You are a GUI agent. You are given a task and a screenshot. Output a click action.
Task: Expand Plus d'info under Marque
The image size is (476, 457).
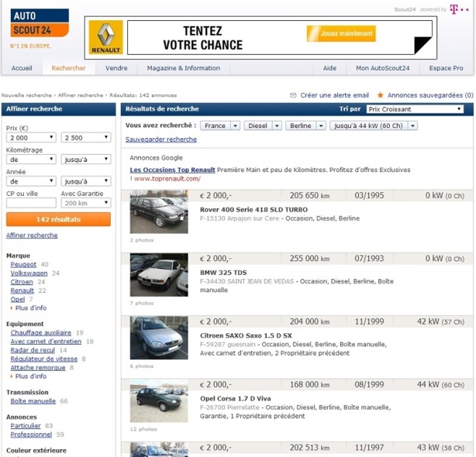30,308
